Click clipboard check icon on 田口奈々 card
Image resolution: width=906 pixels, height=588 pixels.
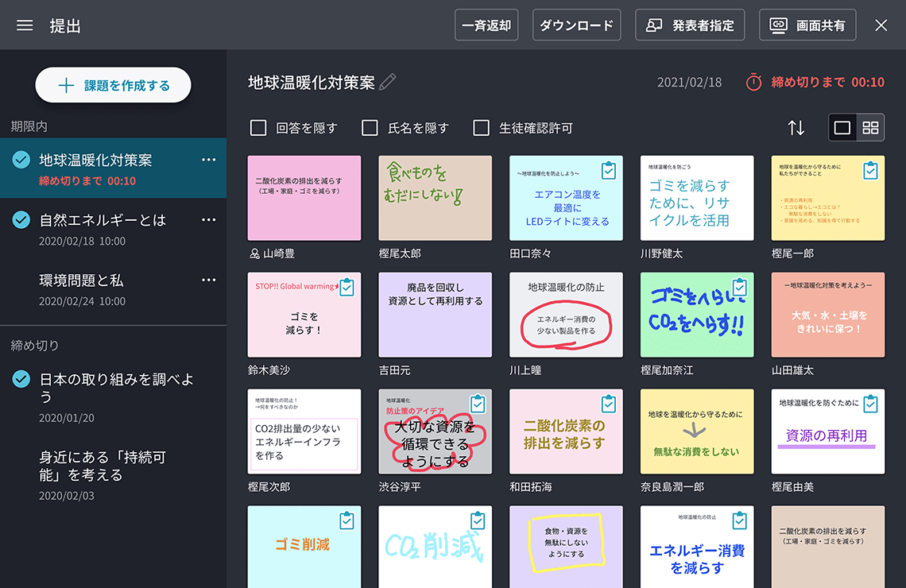(608, 171)
